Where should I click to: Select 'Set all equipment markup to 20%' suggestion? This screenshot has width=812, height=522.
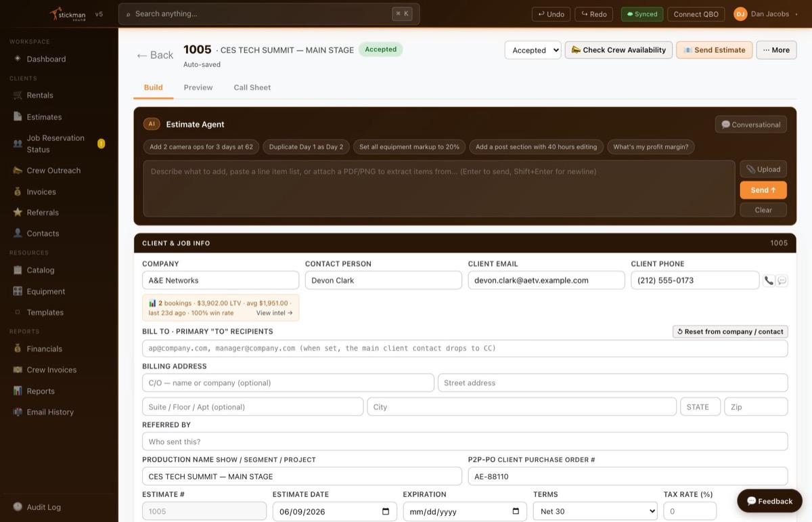409,147
